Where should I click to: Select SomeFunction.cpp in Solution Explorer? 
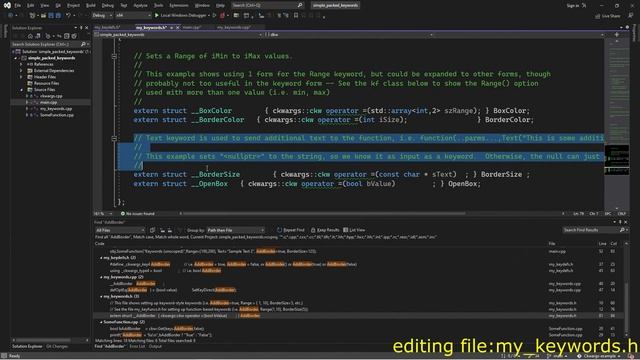pyautogui.click(x=57, y=115)
